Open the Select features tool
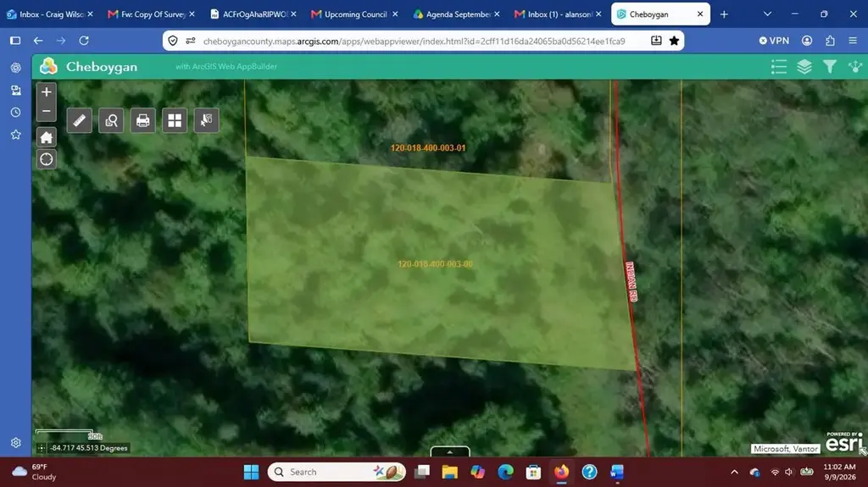This screenshot has height=487, width=868. click(207, 120)
